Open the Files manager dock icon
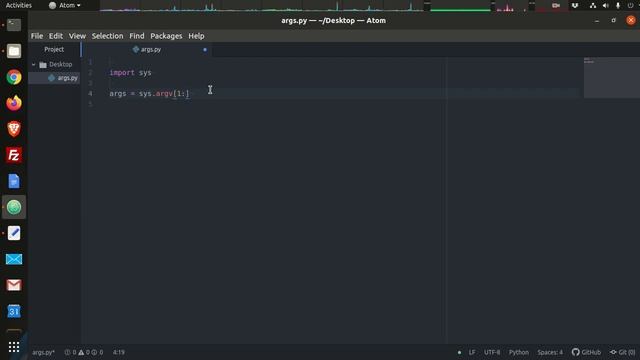The image size is (640, 360). point(14,51)
